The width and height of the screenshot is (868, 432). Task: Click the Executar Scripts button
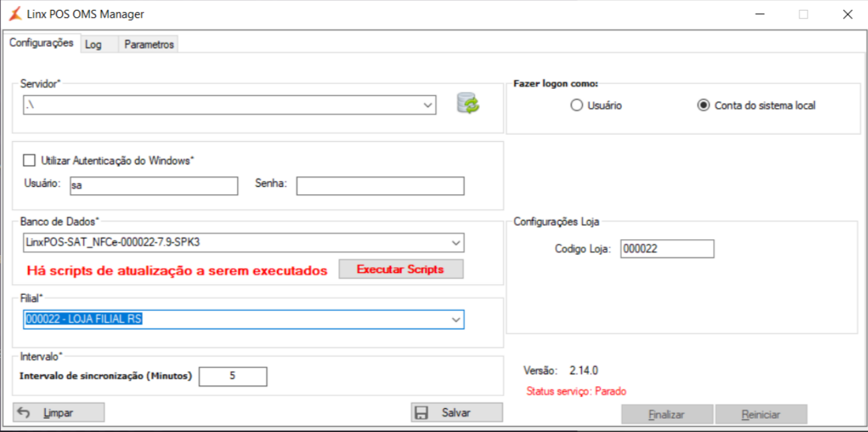click(x=401, y=269)
